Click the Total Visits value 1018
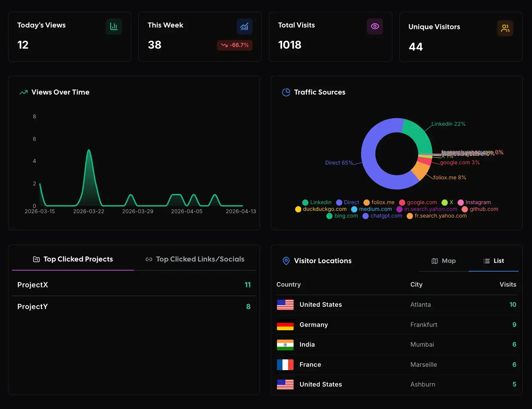 point(290,45)
